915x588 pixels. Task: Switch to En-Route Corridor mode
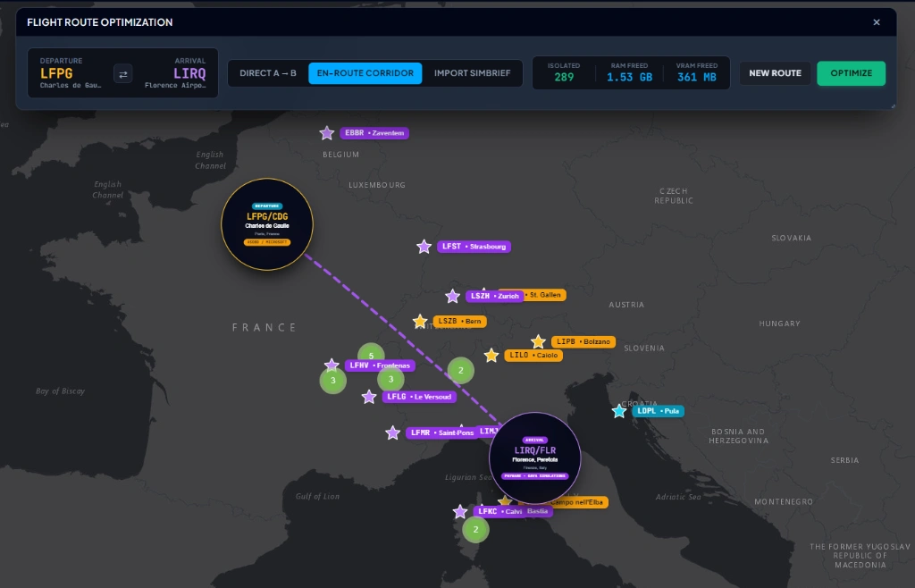(x=365, y=73)
